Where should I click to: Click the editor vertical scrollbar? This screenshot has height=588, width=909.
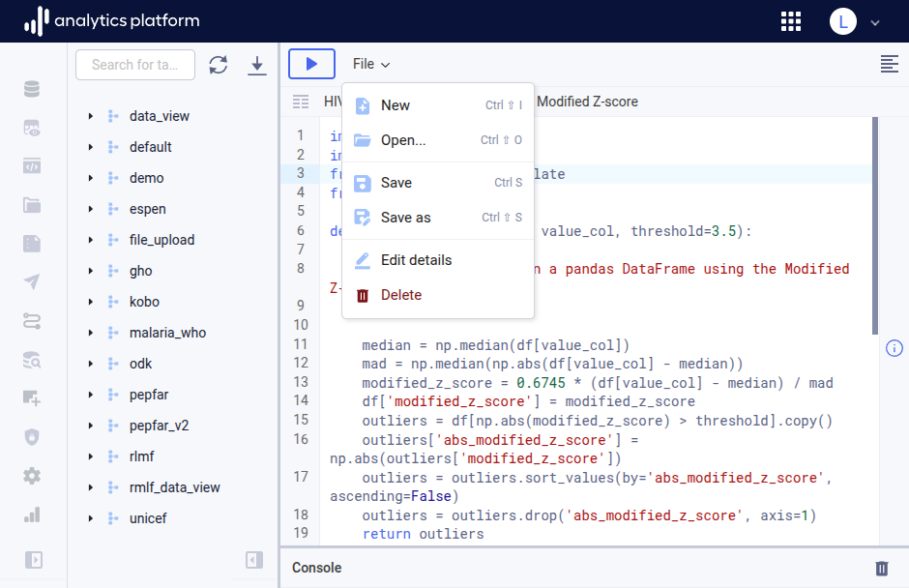[875, 226]
